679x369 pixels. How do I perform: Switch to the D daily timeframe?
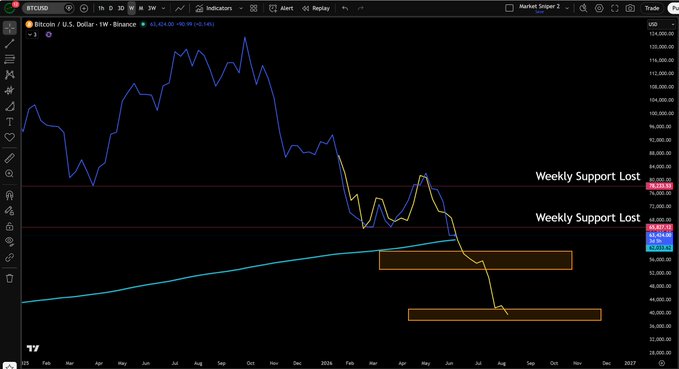(x=111, y=8)
